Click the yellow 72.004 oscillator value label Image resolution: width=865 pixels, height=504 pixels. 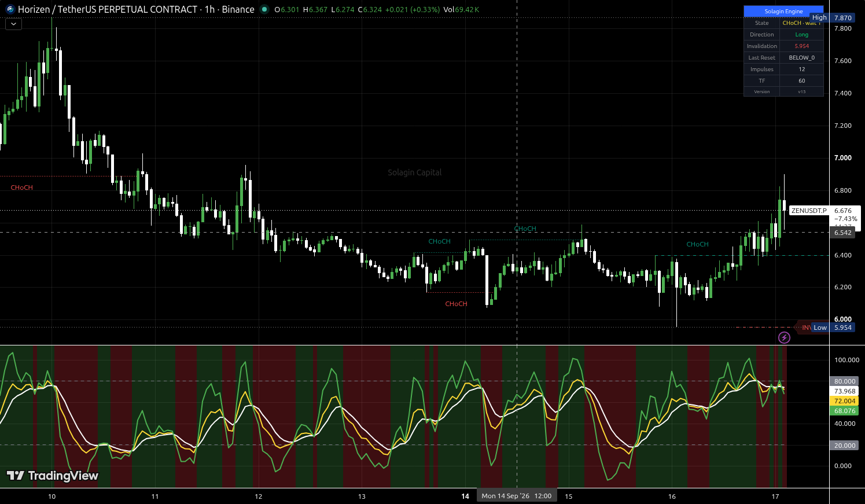coord(845,401)
